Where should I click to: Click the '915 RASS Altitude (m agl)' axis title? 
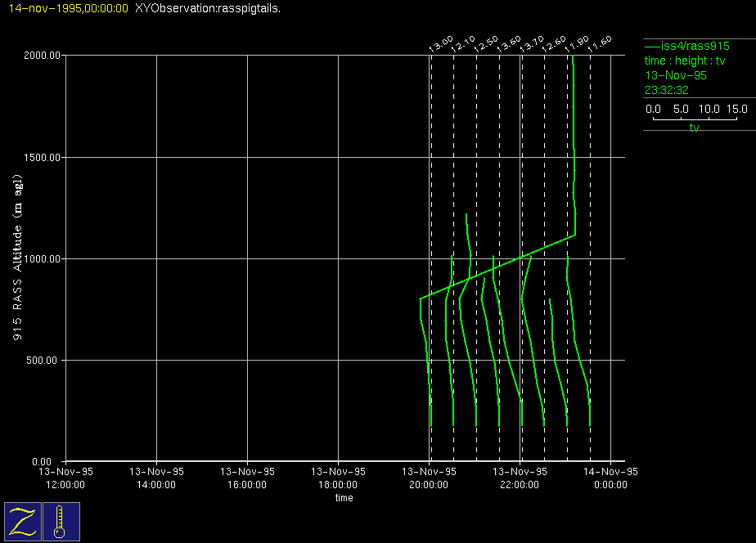click(17, 259)
